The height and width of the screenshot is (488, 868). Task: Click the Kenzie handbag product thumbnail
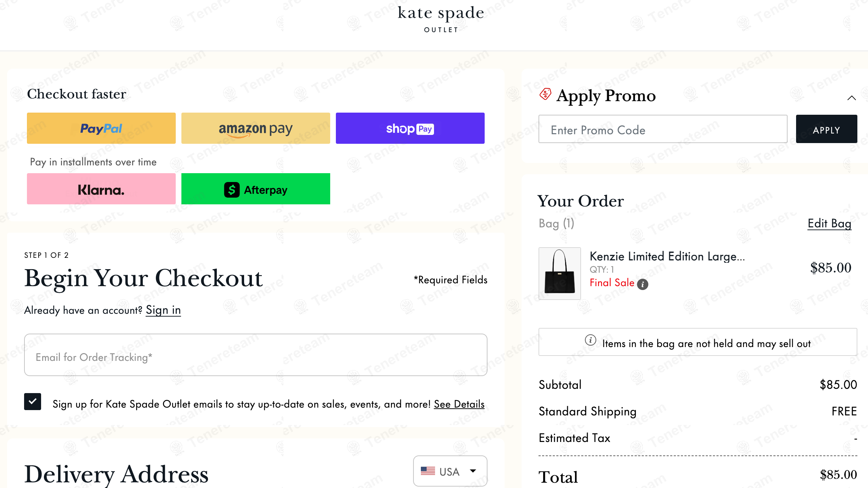click(559, 273)
